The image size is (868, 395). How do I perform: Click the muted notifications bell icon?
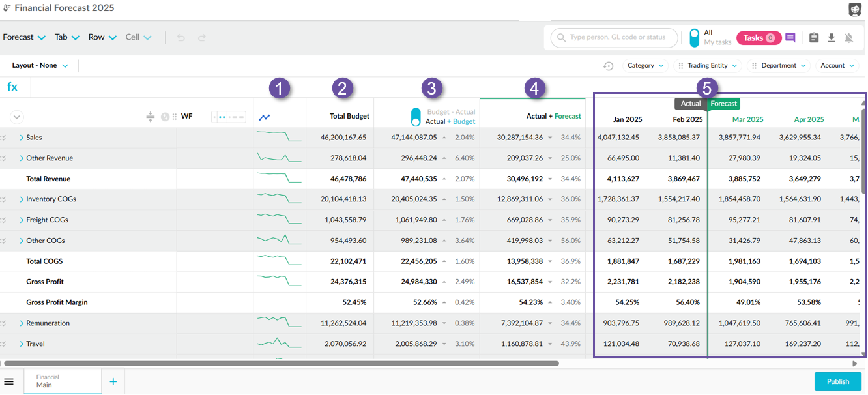pos(848,38)
